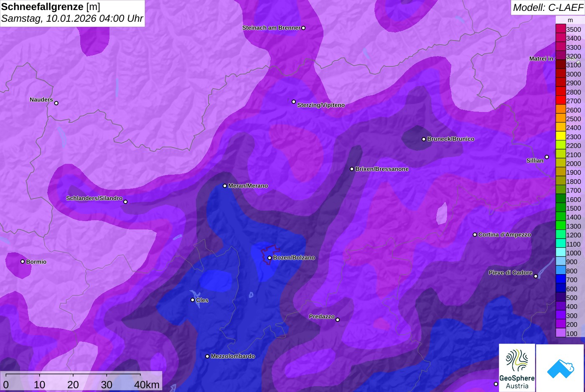The height and width of the screenshot is (392, 585).
Task: Click the Schlanders/Silandro marker dot
Action: (x=125, y=202)
